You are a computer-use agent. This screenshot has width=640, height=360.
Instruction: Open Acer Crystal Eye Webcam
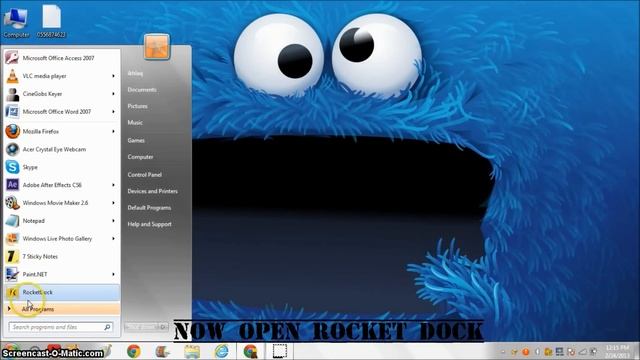click(61, 149)
